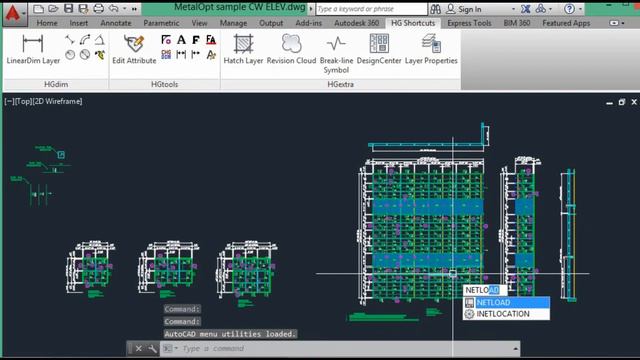Plot the drawing with printer icon
Image resolution: width=640 pixels, height=360 pixels.
pyautogui.click(x=98, y=9)
